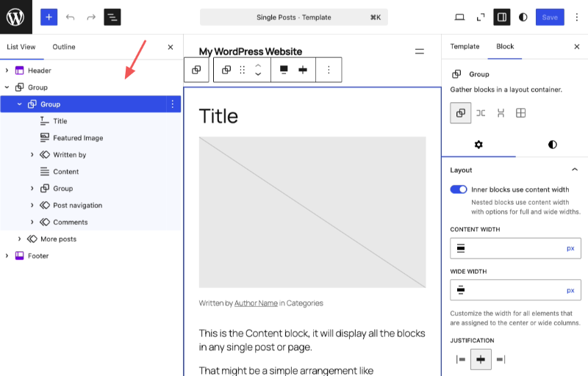Click the block drag handle dots icon
The height and width of the screenshot is (376, 588).
click(243, 70)
